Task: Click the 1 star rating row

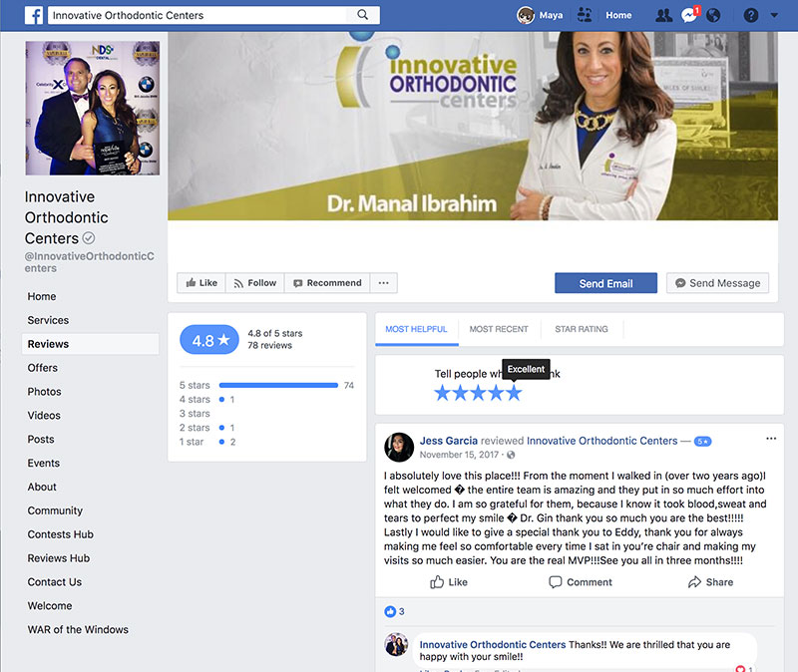Action: pyautogui.click(x=207, y=442)
